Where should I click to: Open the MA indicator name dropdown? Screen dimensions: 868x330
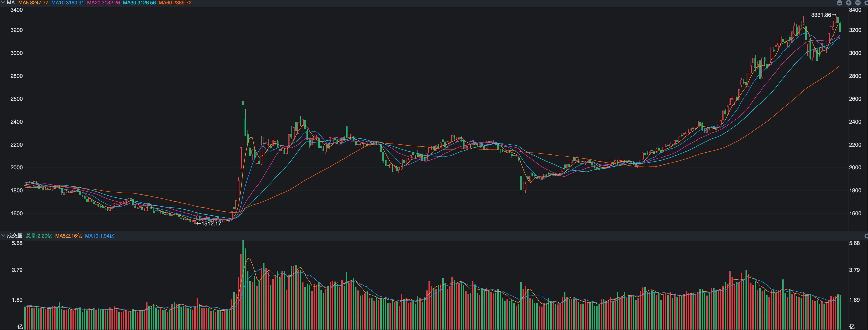click(11, 3)
